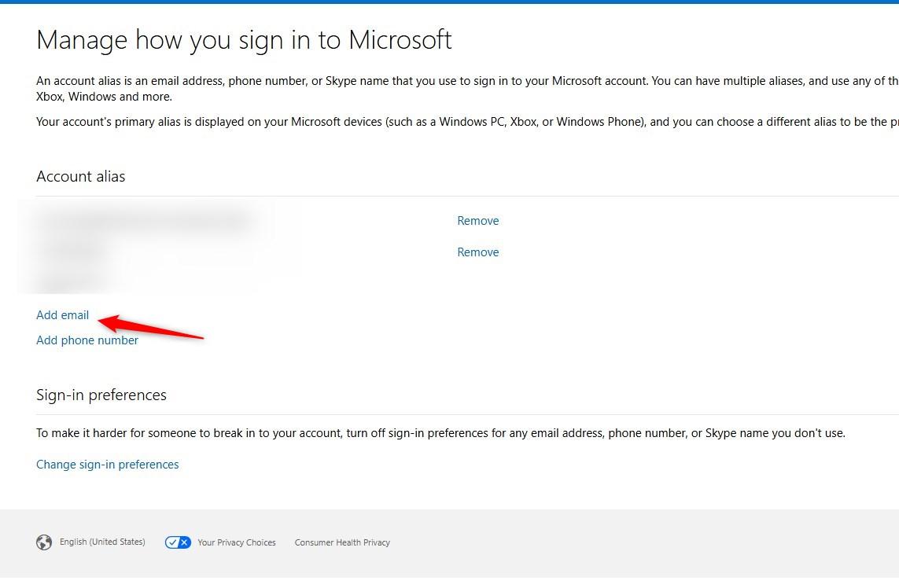Screen dimensions: 899x588
Task: Open the Add phone number link
Action: tap(87, 340)
